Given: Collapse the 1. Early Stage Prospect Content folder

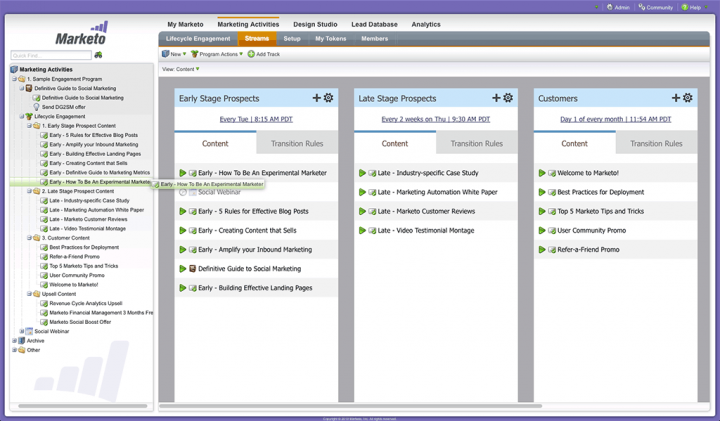Looking at the screenshot, I should click(29, 126).
